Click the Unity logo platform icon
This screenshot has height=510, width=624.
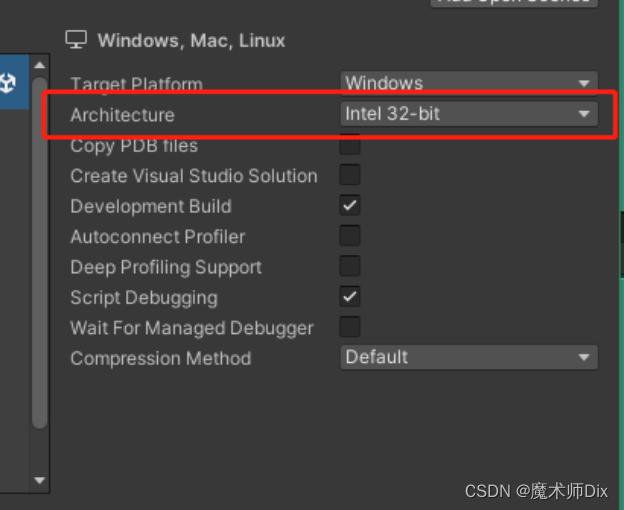pyautogui.click(x=10, y=84)
